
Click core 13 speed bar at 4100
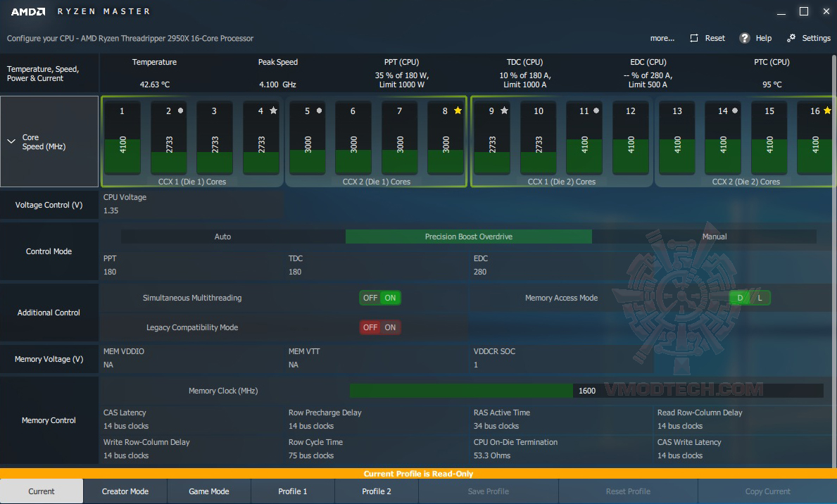tap(677, 137)
